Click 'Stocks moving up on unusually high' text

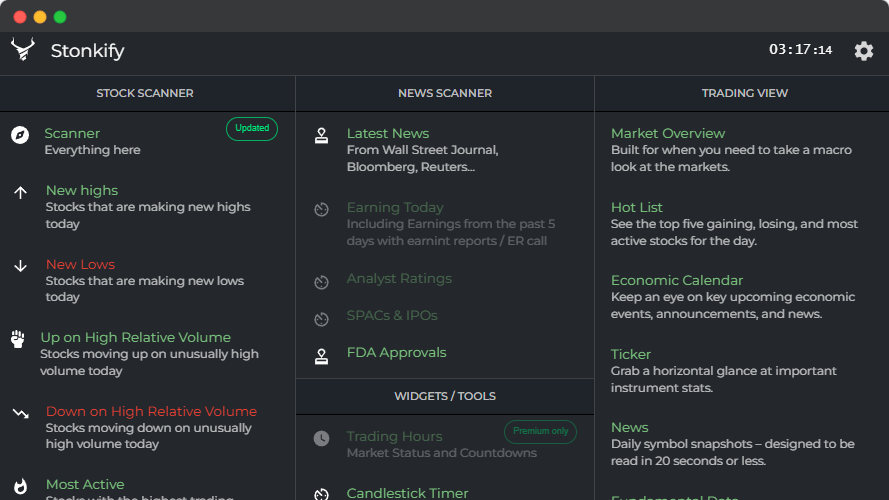(x=149, y=362)
